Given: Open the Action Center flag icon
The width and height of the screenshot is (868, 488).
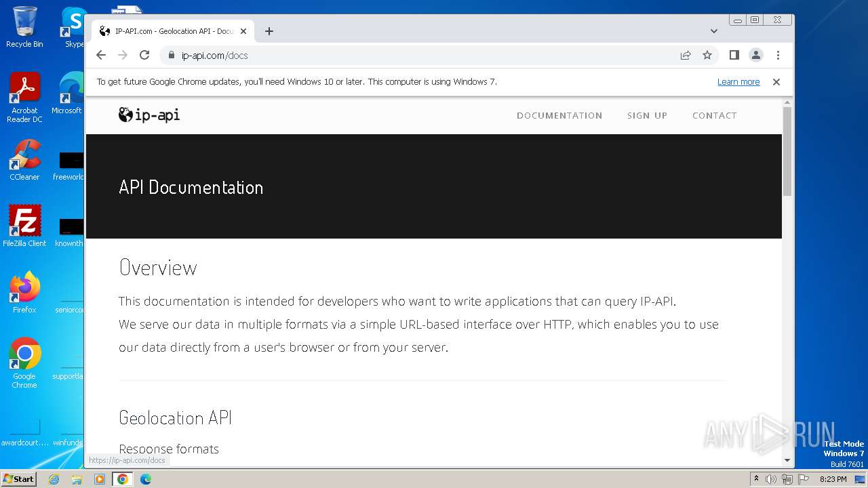Looking at the screenshot, I should point(804,479).
